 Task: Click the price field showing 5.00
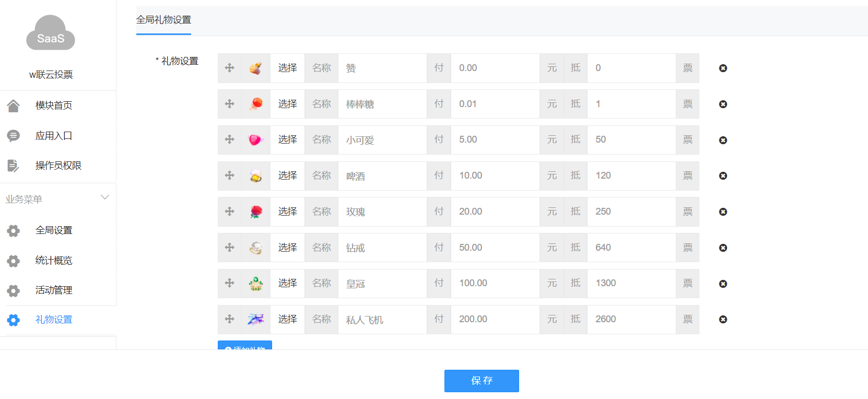tap(496, 139)
